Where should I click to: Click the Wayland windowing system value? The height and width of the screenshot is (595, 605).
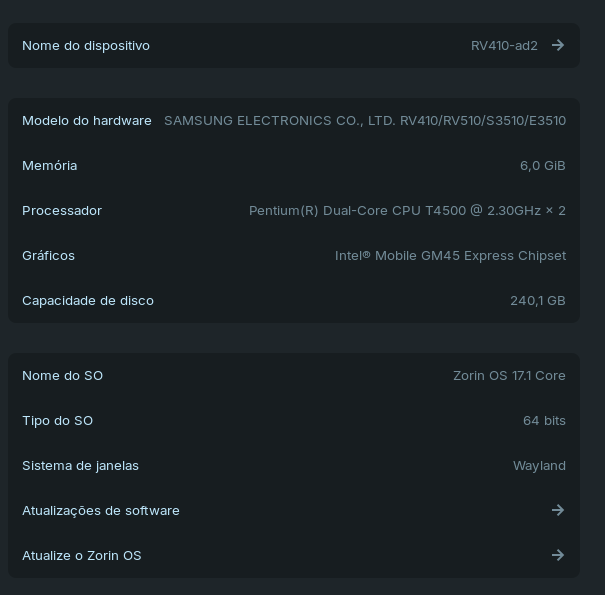coord(539,465)
